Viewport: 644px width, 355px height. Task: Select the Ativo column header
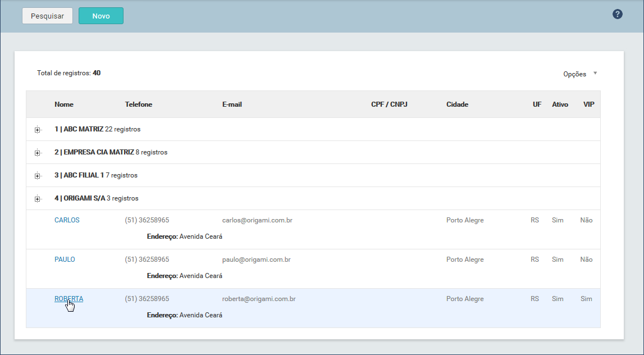tap(560, 104)
